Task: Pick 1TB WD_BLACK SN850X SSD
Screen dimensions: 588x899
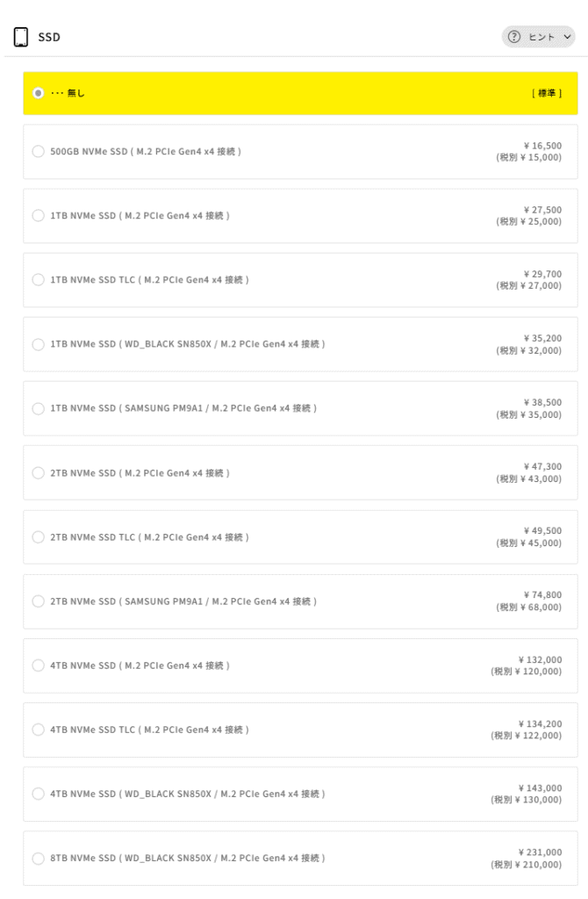Action: (x=38, y=344)
